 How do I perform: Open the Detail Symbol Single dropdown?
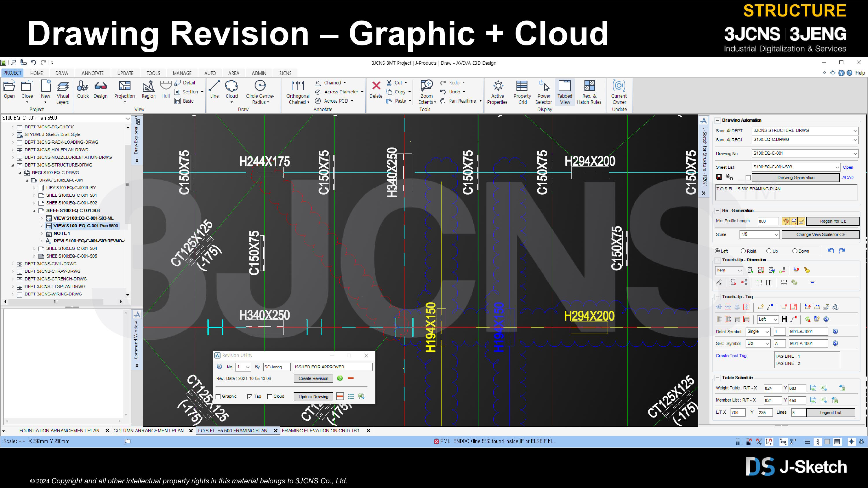point(767,332)
